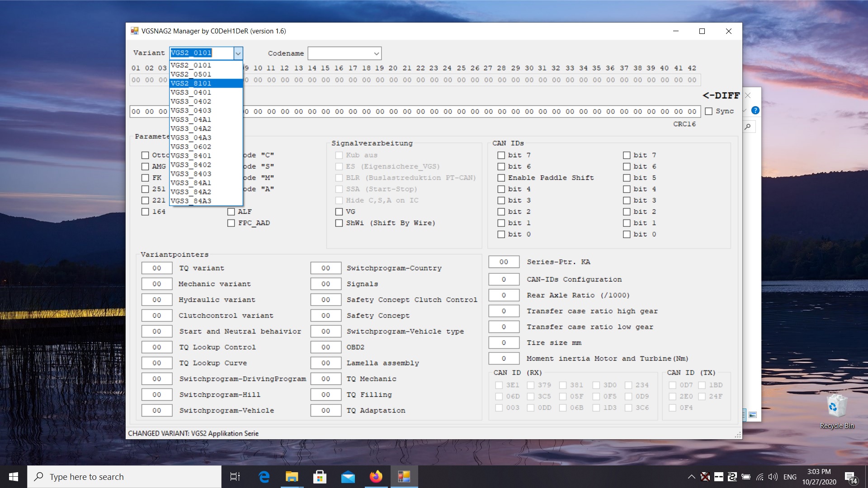Open File Explorer from the taskbar
868x488 pixels.
[x=292, y=477]
